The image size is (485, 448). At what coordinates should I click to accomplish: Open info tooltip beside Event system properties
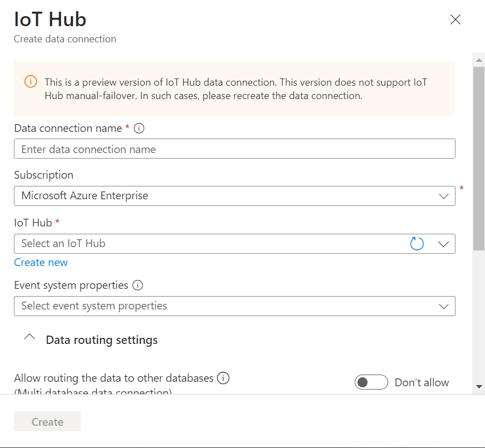(x=138, y=285)
